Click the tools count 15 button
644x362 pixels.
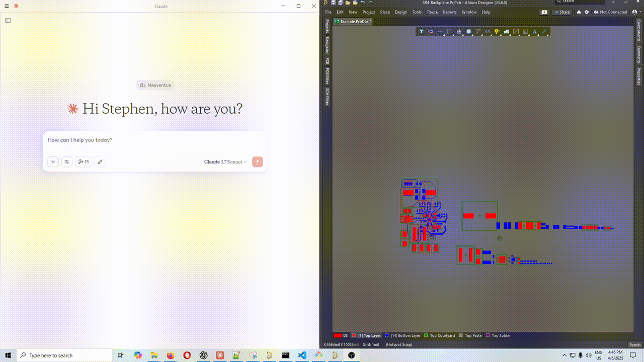click(x=84, y=162)
